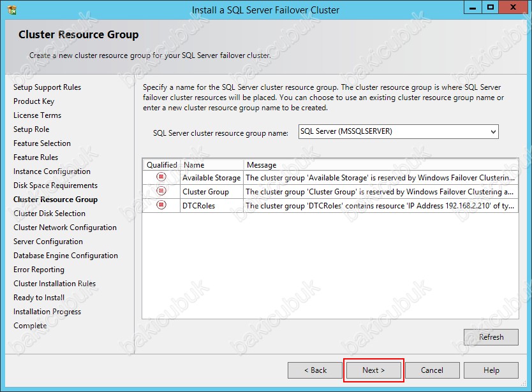Jump to the Feature Selection step
The image size is (532, 392).
tap(42, 143)
